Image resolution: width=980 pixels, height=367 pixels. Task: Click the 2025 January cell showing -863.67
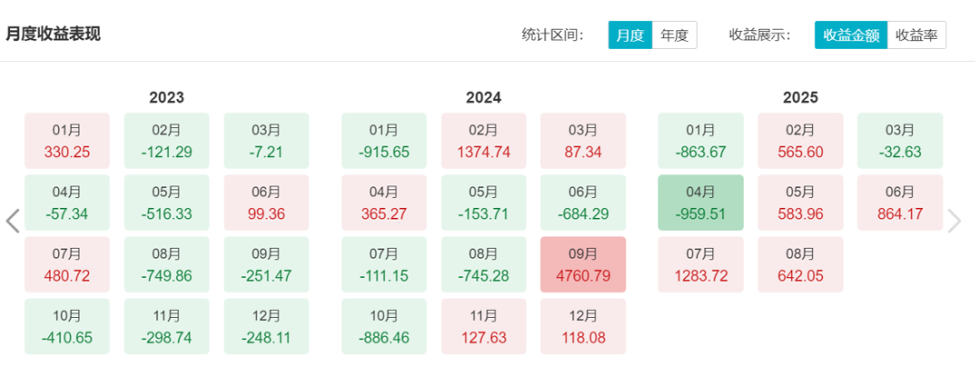[701, 141]
